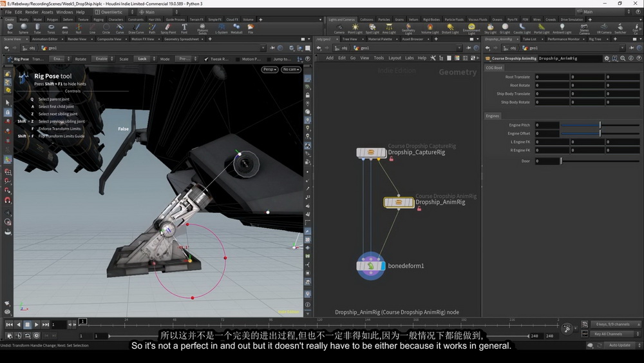The width and height of the screenshot is (644, 363).
Task: Add a Sky Light
Action: point(490,29)
